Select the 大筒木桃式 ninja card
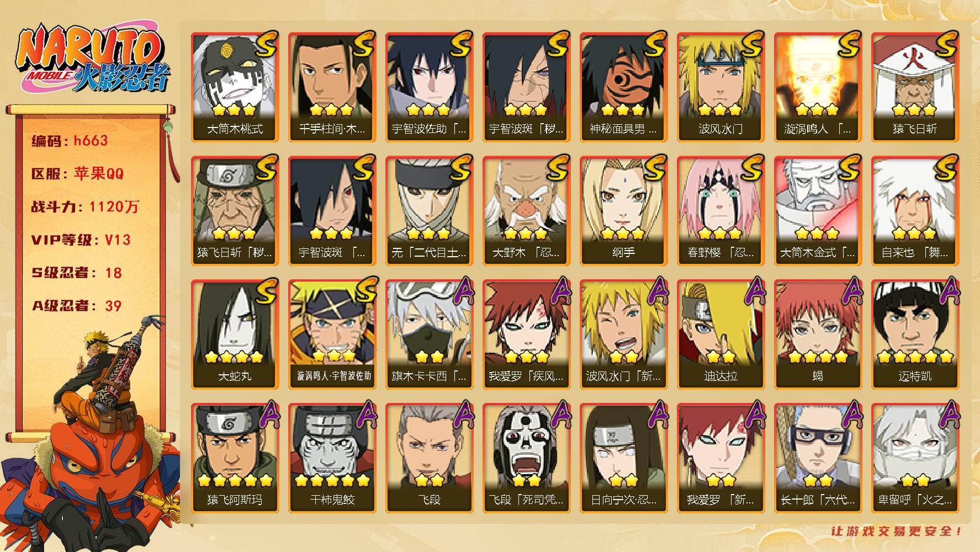This screenshot has width=980, height=552. 235,87
